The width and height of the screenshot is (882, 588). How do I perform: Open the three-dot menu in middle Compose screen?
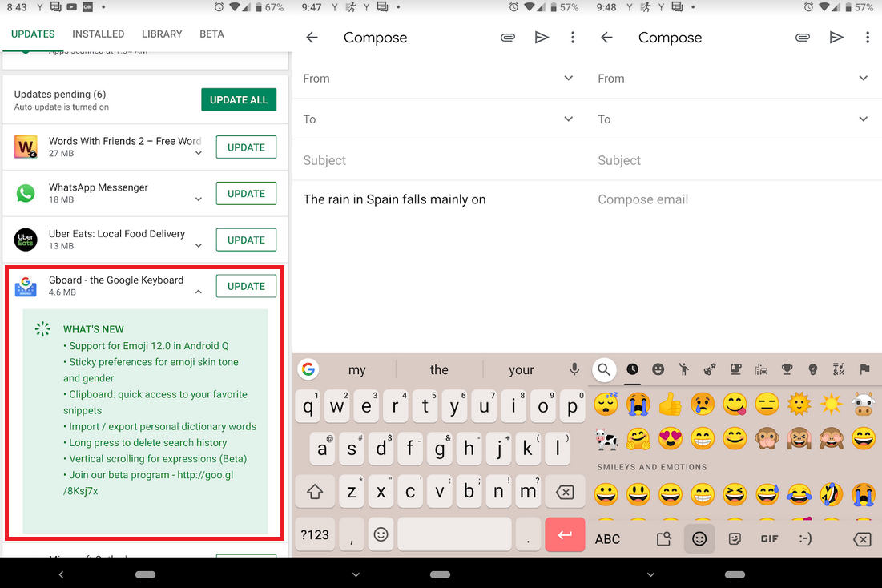573,38
